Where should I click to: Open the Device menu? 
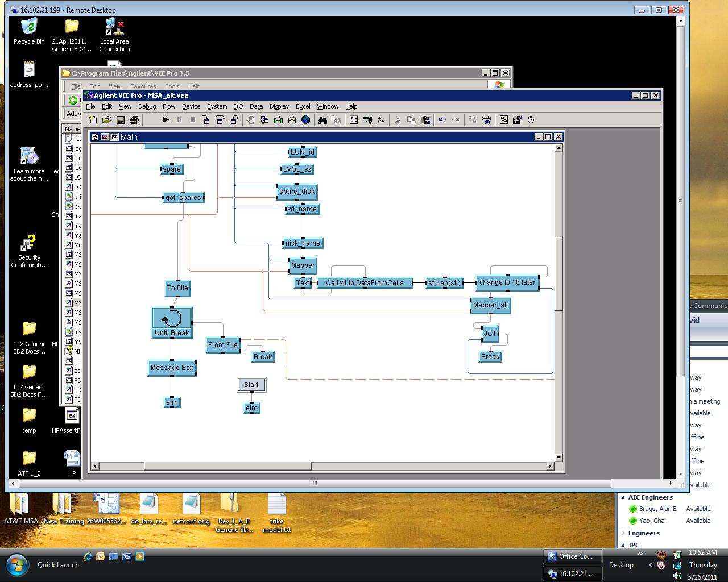pyautogui.click(x=191, y=106)
